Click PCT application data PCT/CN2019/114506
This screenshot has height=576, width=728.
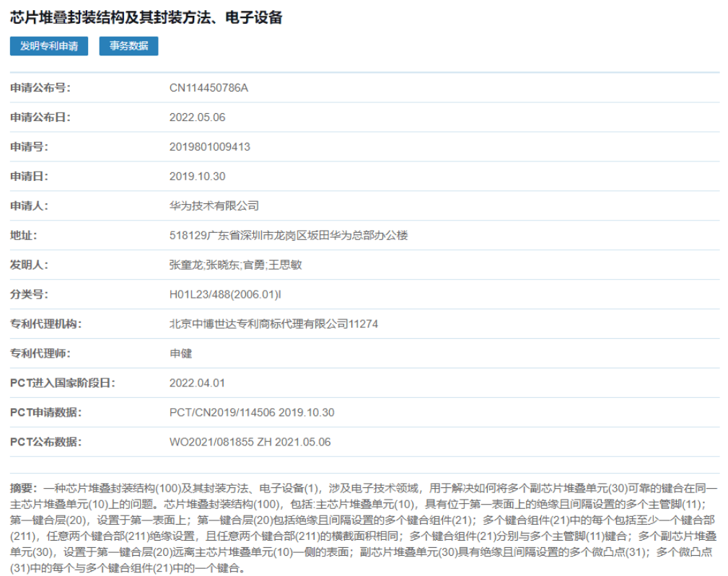point(222,412)
